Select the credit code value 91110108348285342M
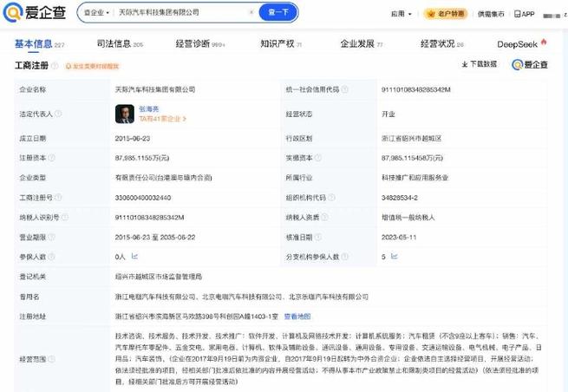 416,89
